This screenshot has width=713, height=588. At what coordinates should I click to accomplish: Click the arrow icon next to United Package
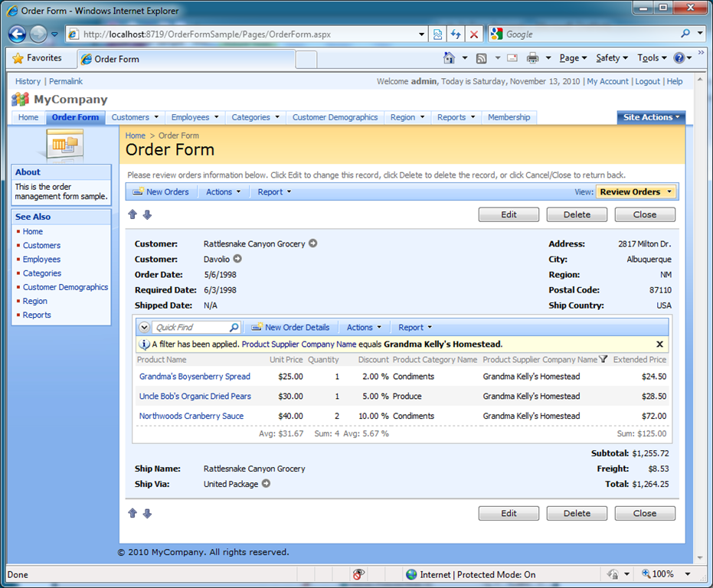click(266, 483)
